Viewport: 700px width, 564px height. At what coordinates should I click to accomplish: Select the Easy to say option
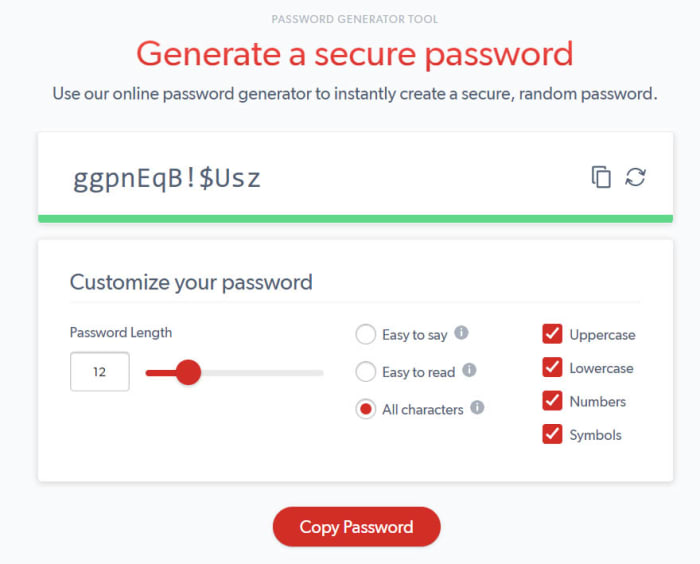click(366, 335)
